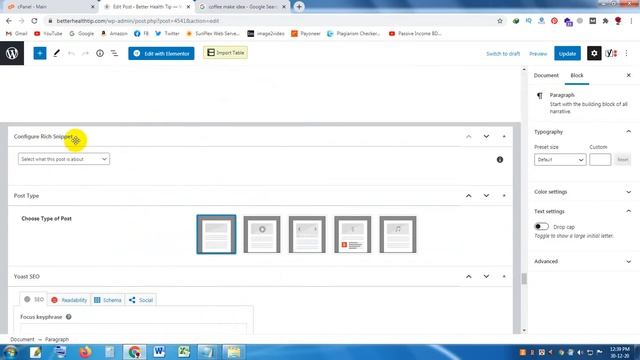640x360 pixels.
Task: Open Microsoft Word from taskbar
Action: 159,352
